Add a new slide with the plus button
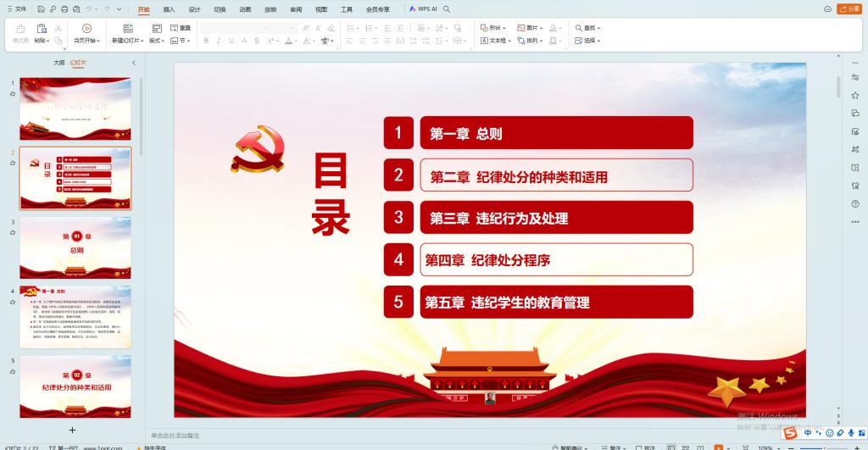 (72, 430)
